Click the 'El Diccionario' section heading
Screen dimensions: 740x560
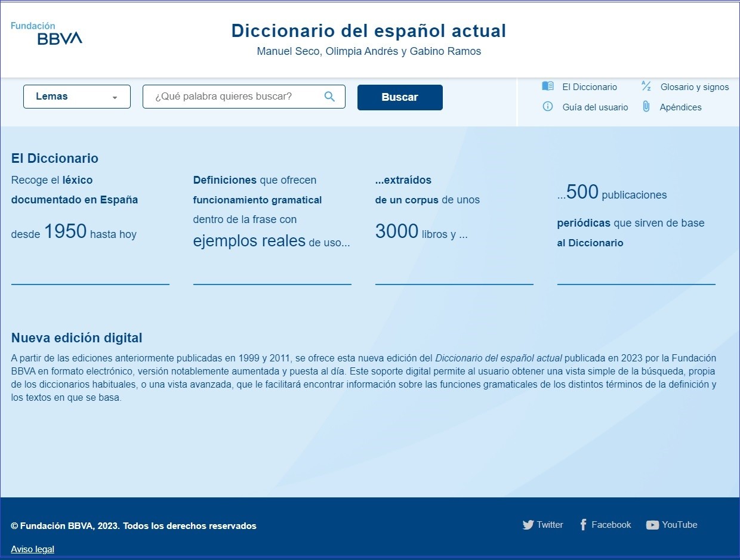(55, 159)
